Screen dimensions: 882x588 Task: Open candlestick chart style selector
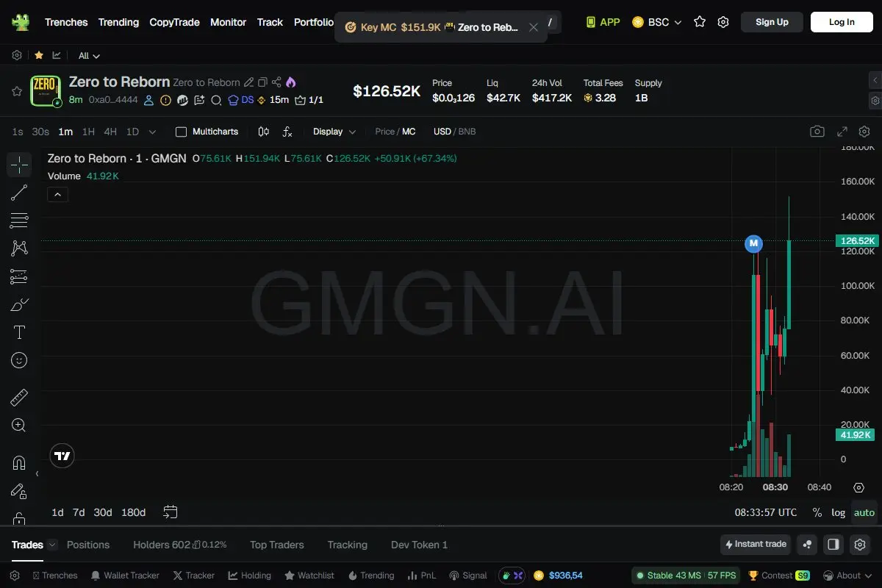pyautogui.click(x=264, y=132)
